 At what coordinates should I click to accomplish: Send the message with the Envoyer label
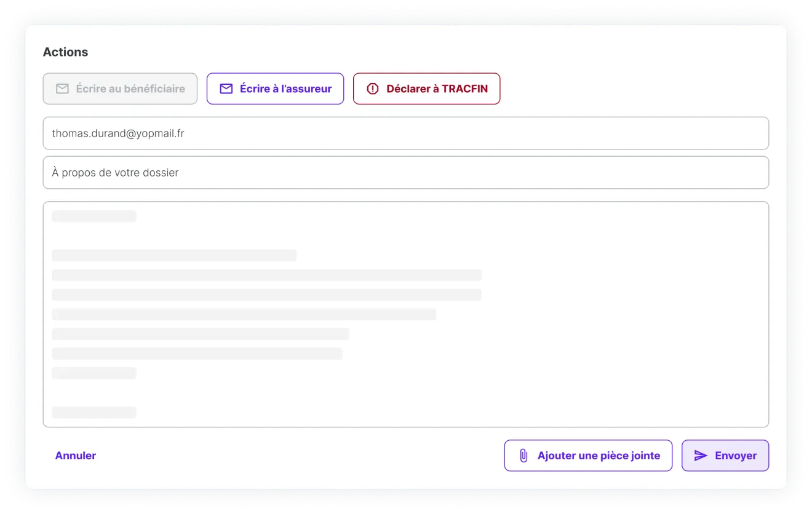(736, 456)
